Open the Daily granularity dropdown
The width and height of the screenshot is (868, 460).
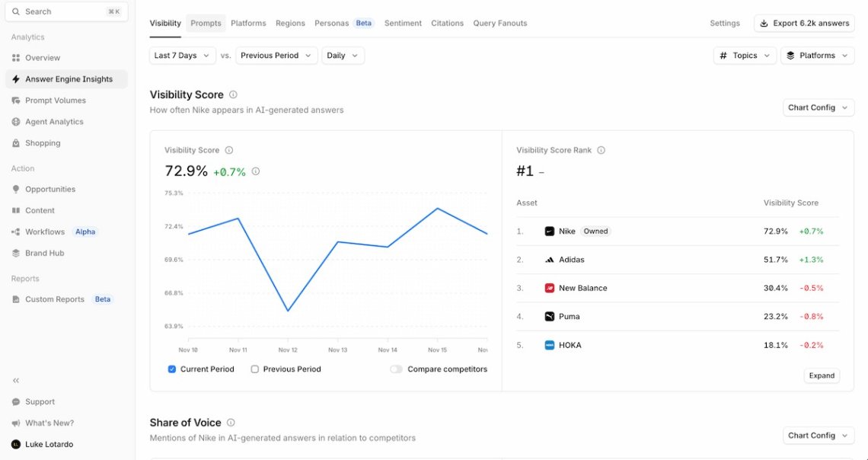(343, 56)
